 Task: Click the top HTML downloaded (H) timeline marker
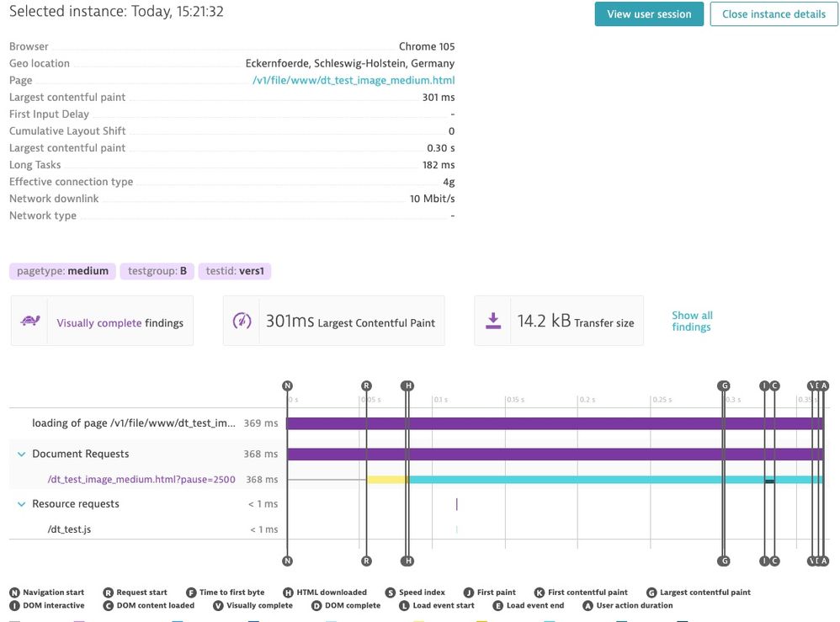(x=407, y=386)
